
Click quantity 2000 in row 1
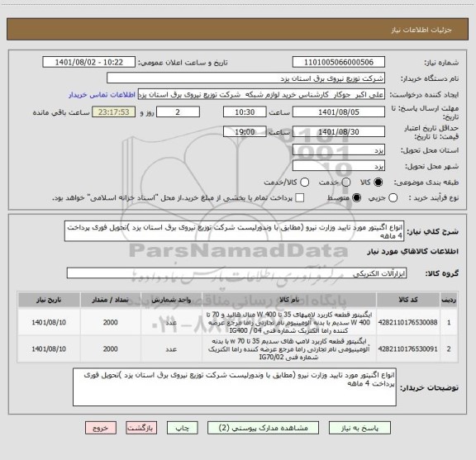click(x=110, y=322)
